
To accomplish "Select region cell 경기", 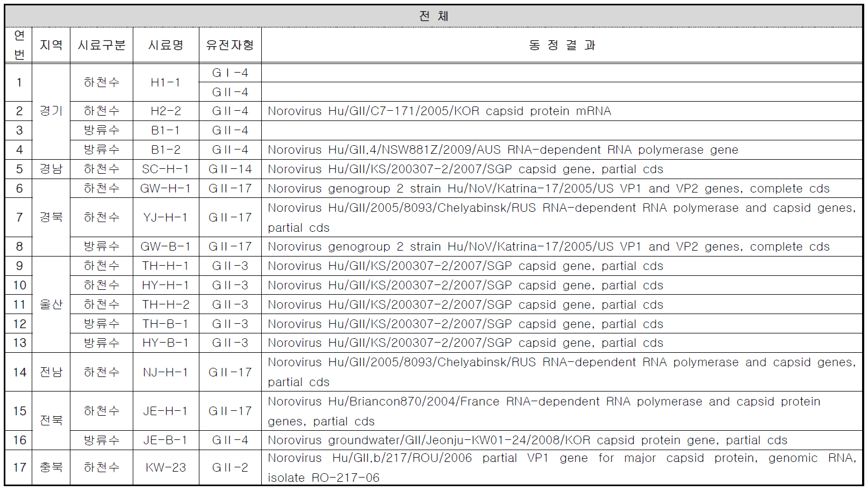I will (51, 111).
